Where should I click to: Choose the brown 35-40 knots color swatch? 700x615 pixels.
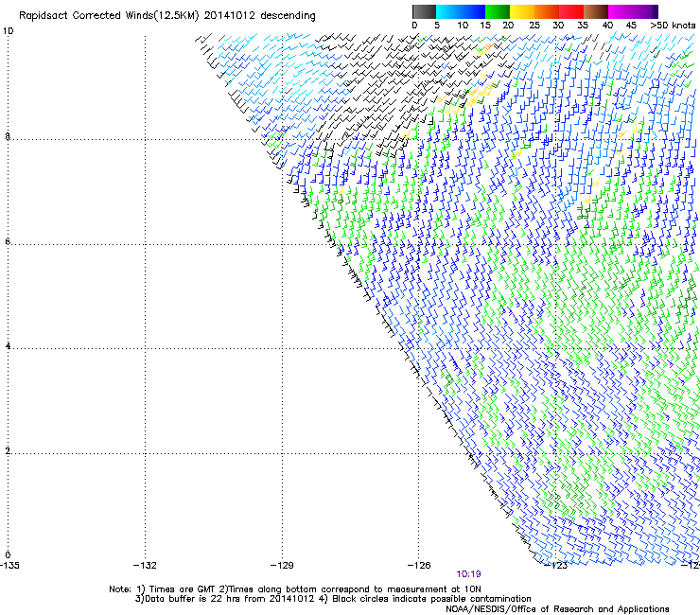tap(596, 11)
